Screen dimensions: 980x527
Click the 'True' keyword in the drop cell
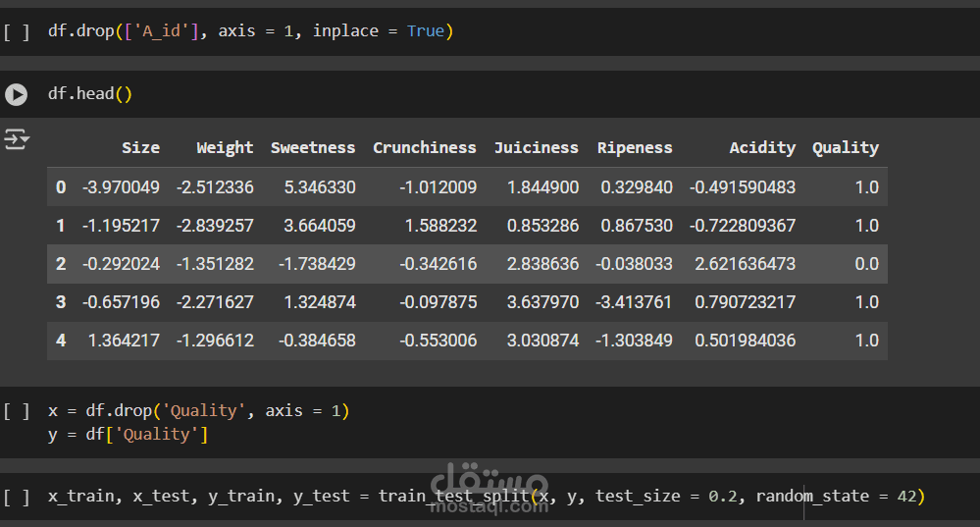click(x=426, y=31)
